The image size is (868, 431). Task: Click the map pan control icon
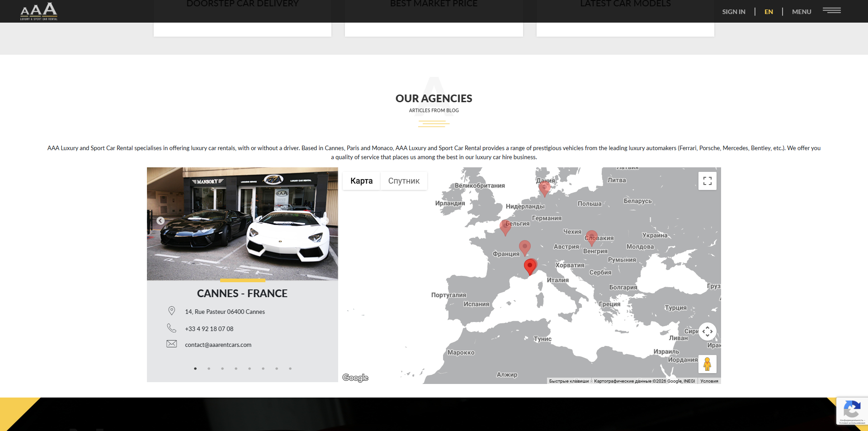708,332
